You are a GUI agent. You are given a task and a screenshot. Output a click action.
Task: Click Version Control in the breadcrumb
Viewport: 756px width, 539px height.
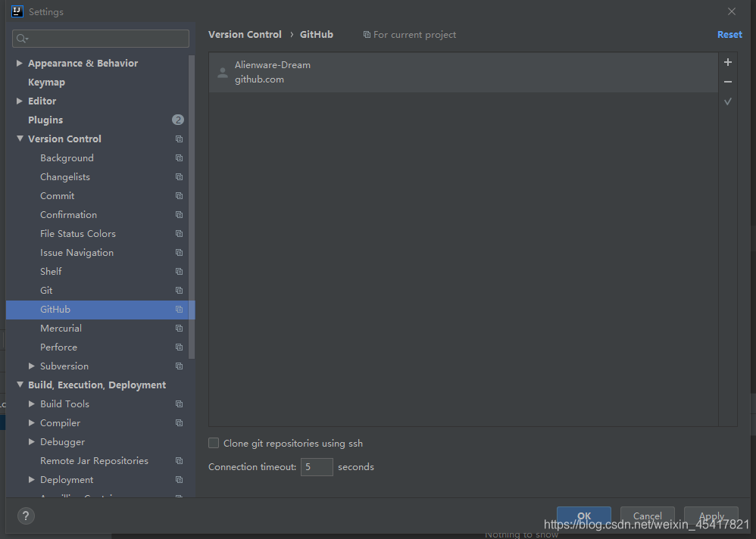[x=245, y=35]
